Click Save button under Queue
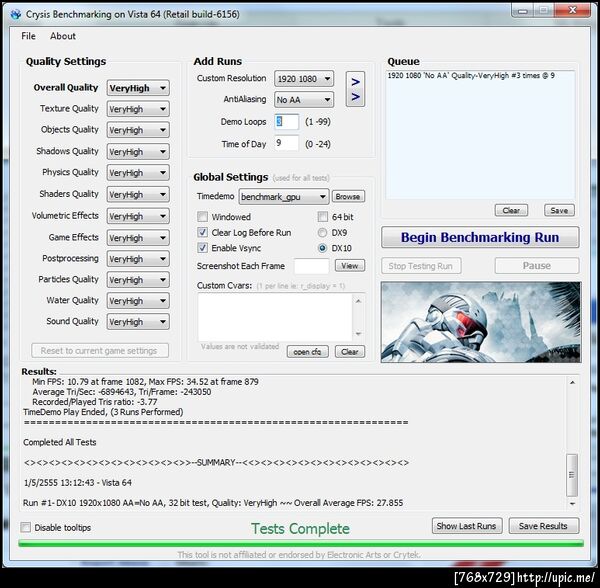The width and height of the screenshot is (600, 588). click(559, 210)
